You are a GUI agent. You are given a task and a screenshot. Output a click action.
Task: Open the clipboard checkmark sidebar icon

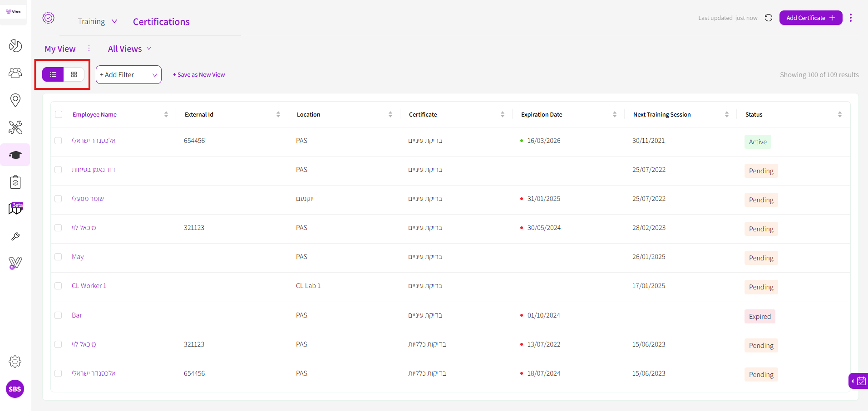pos(15,182)
